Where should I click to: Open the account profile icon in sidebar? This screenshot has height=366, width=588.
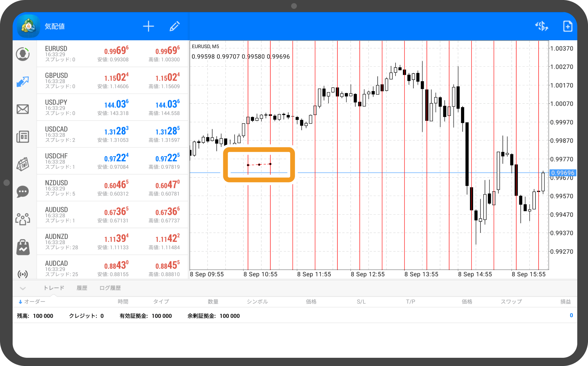[23, 54]
